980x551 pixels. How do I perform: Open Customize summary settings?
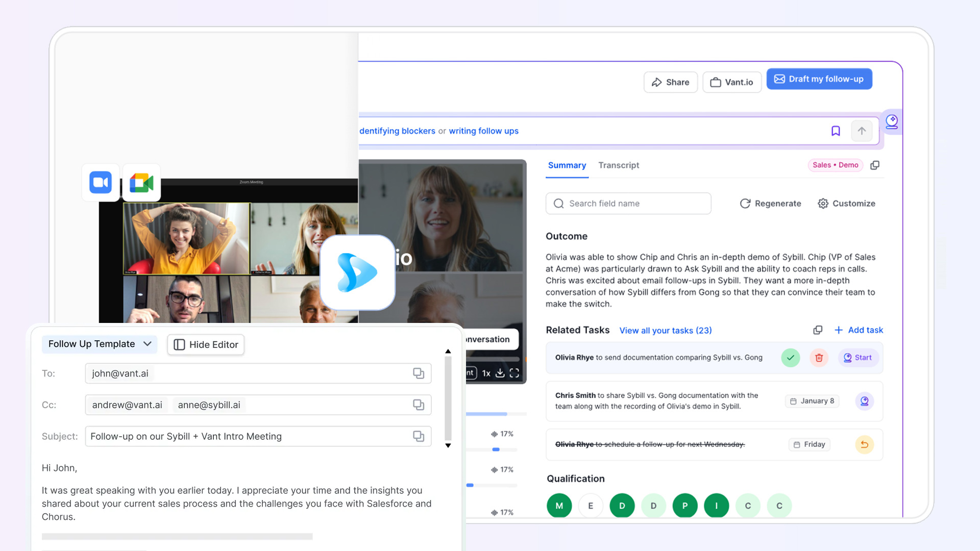(846, 204)
